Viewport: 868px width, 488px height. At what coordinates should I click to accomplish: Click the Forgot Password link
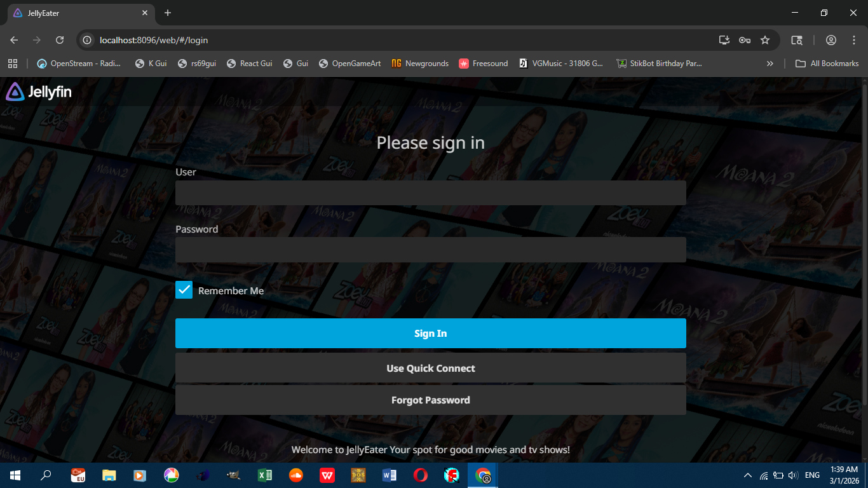(x=431, y=400)
